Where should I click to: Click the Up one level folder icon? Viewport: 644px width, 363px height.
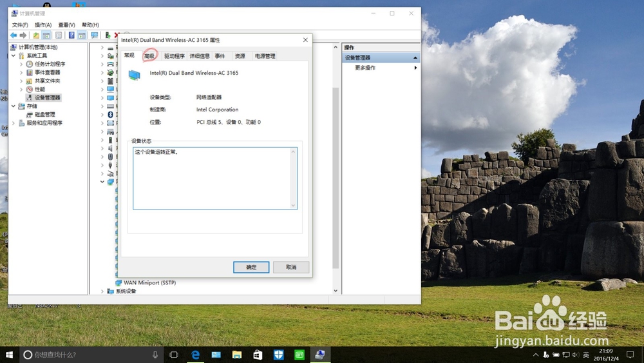pos(36,35)
